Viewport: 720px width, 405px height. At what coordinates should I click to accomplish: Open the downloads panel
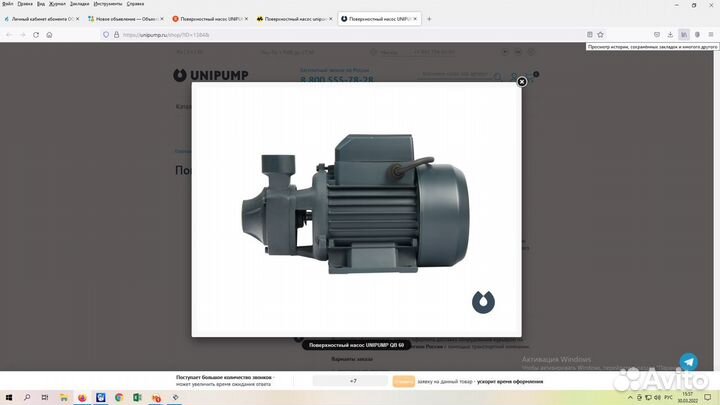tap(670, 34)
